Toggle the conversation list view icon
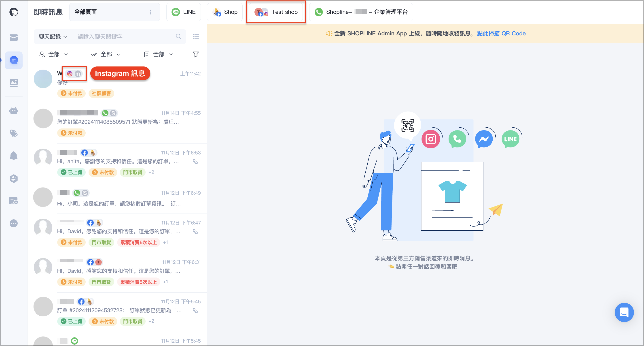Image resolution: width=644 pixels, height=346 pixels. pyautogui.click(x=196, y=37)
